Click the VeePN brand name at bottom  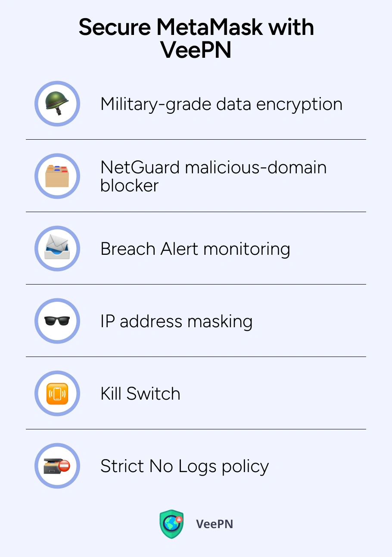tap(215, 524)
